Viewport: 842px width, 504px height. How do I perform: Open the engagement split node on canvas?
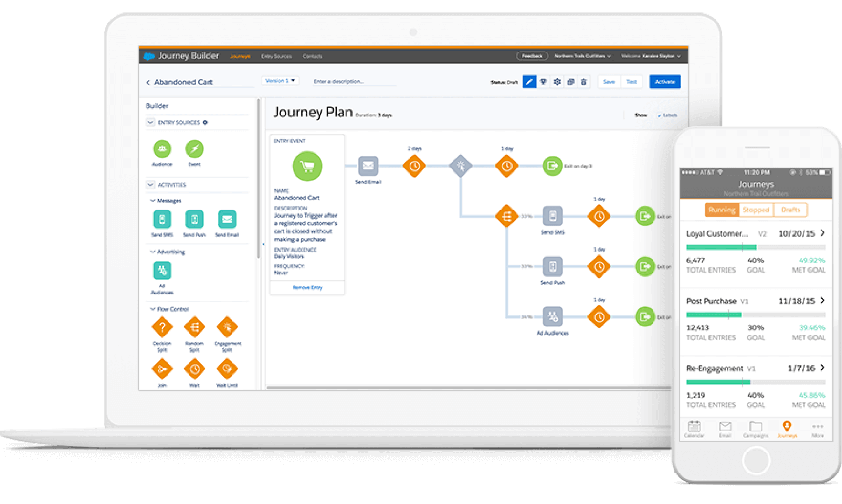point(461,166)
